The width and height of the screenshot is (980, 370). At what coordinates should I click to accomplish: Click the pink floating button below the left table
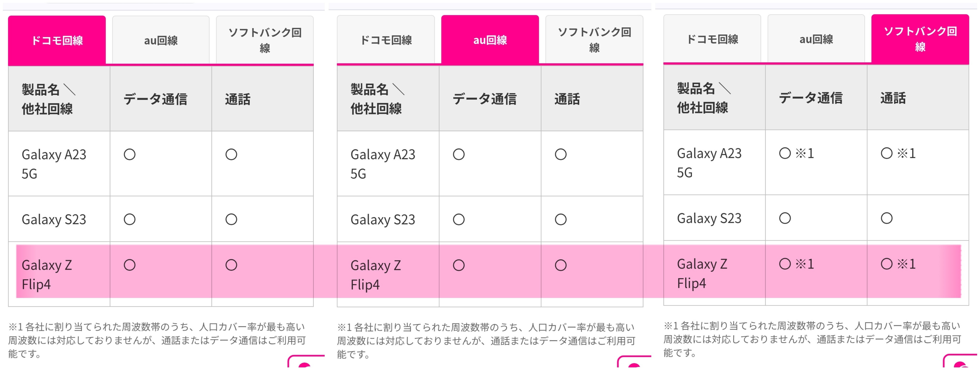coord(307,363)
